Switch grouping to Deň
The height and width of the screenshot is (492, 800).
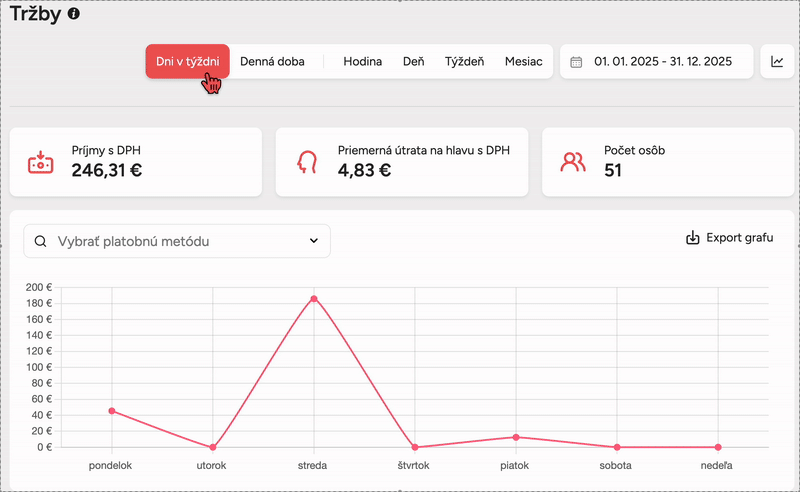(x=413, y=61)
